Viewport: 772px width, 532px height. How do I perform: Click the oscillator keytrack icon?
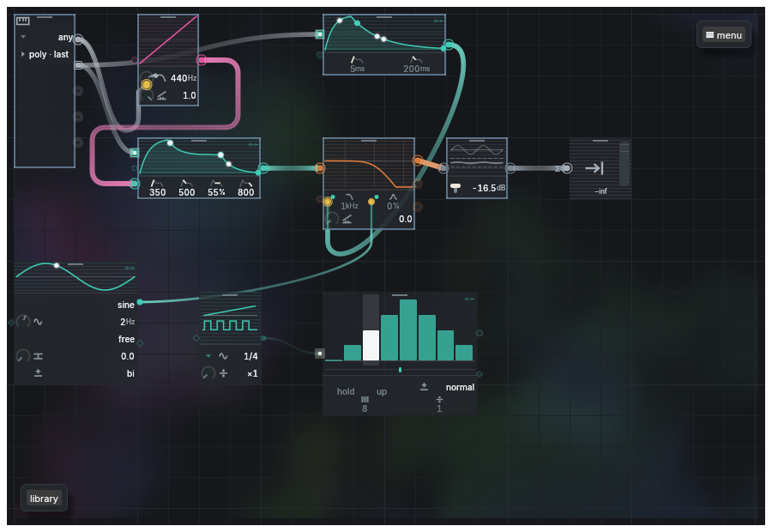pos(161,95)
